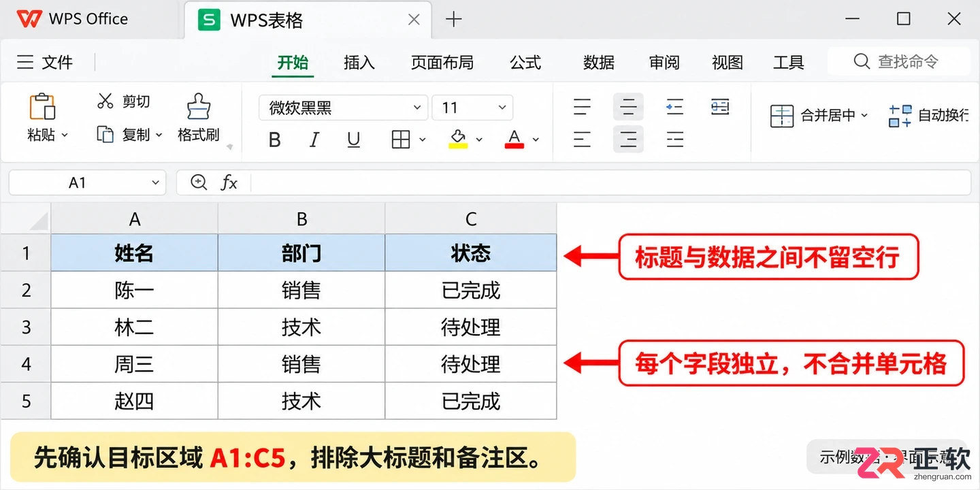980x490 pixels.
Task: Select column B header
Action: pos(301,219)
